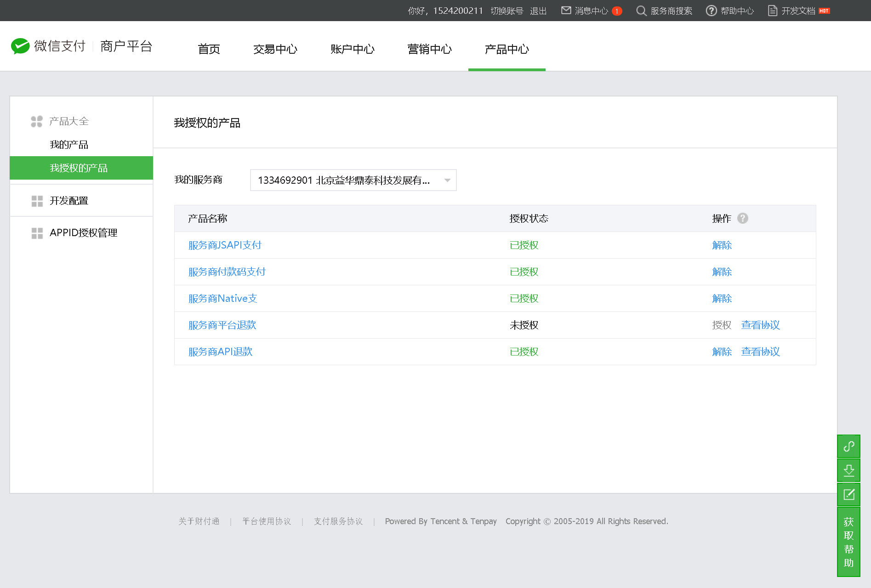Viewport: 871px width, 588px height.
Task: Switch to the 交易中心 tab
Action: pos(275,49)
